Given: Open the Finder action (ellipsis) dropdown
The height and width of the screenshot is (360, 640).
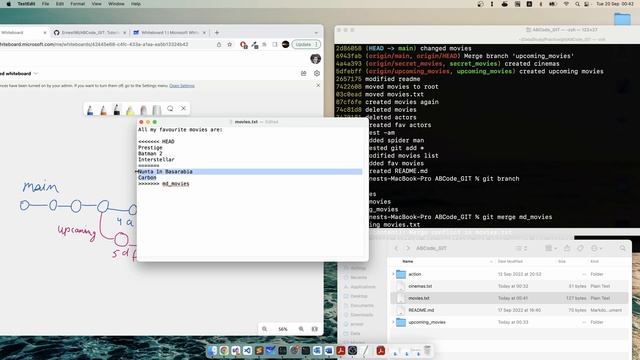Looking at the screenshot, I should coord(596,248).
